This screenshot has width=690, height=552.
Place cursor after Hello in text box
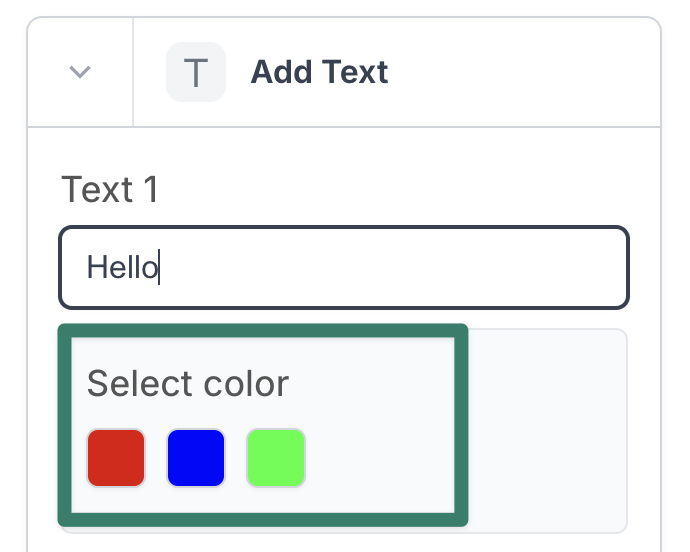click(x=160, y=267)
